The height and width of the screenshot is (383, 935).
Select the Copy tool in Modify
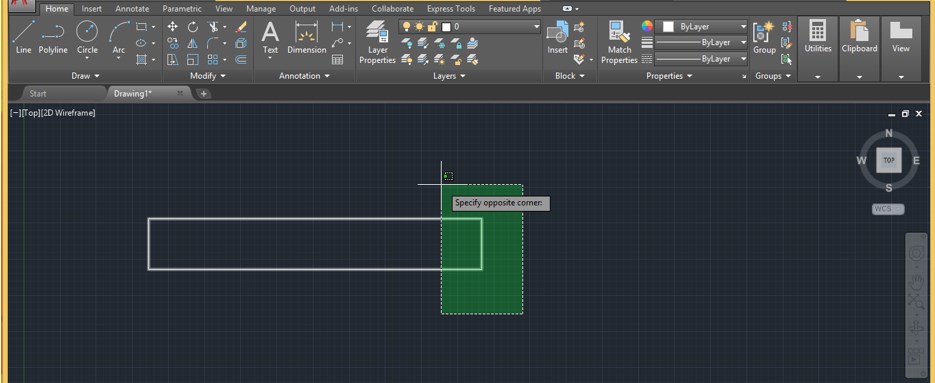(x=172, y=43)
